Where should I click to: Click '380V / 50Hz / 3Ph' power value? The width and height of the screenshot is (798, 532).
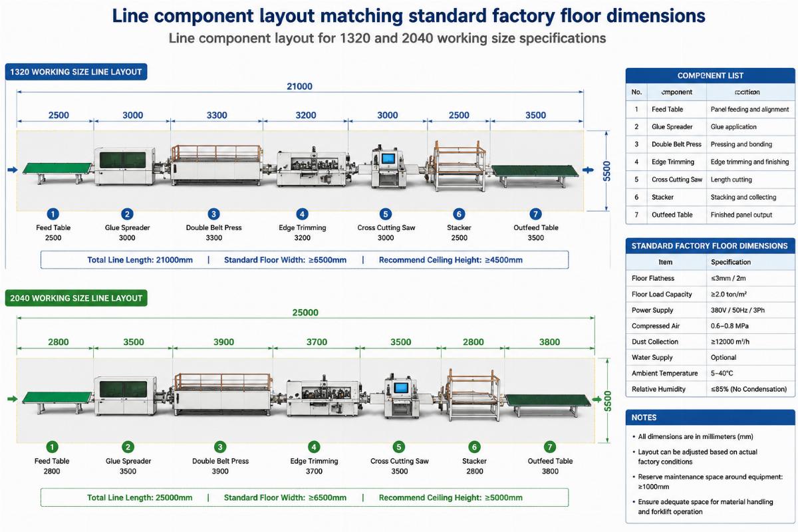[x=739, y=310]
